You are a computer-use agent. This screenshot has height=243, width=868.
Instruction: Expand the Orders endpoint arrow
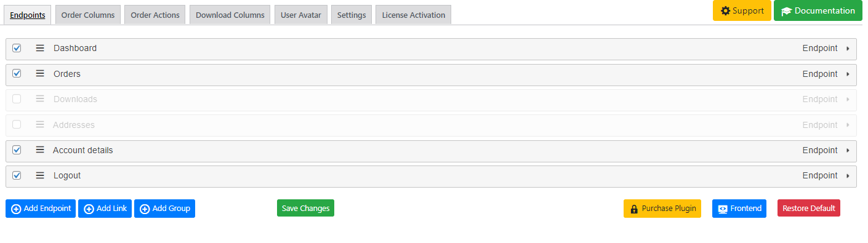(848, 74)
